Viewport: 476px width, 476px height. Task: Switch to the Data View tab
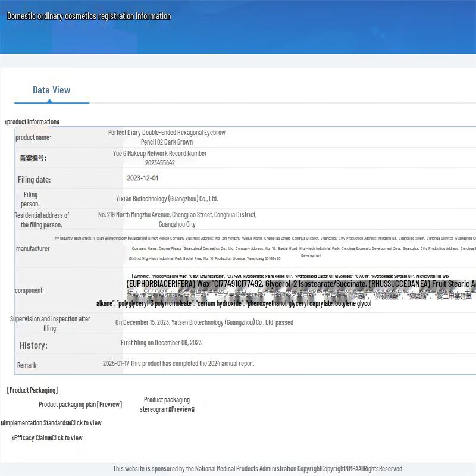(x=51, y=90)
